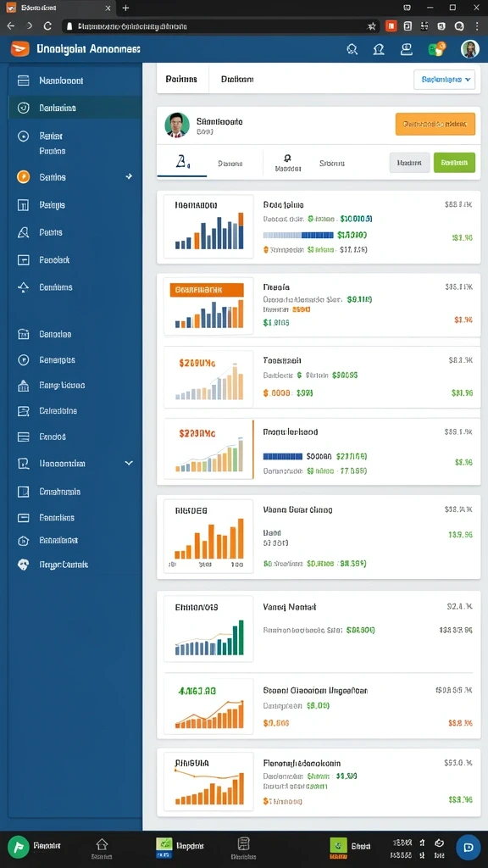The image size is (488, 868).
Task: Click the green button beside the gray button
Action: coord(454,163)
